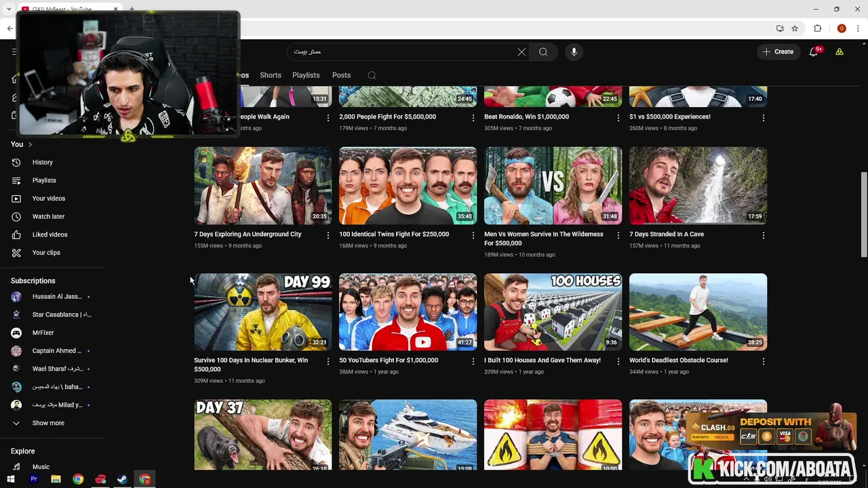Click the install app icon in the address bar

(780, 28)
